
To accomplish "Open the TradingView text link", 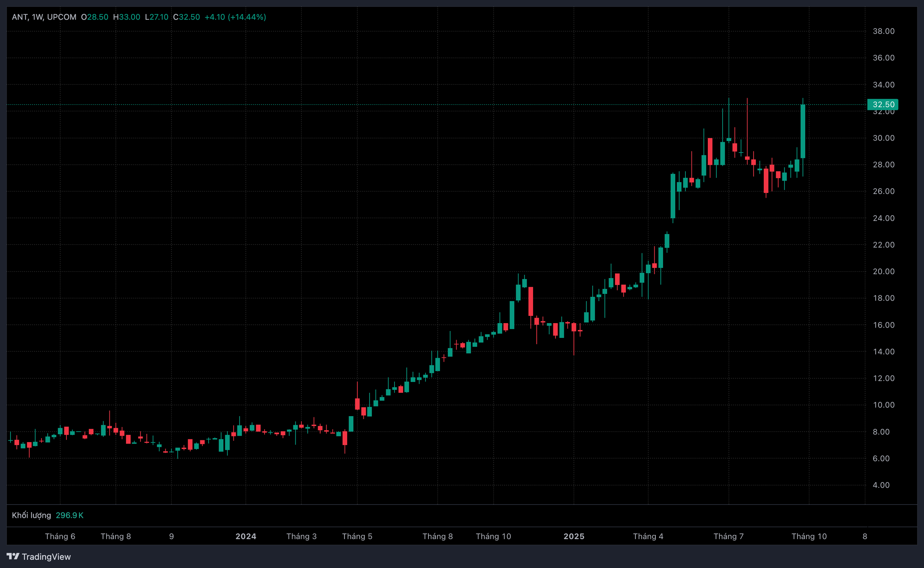I will [46, 557].
